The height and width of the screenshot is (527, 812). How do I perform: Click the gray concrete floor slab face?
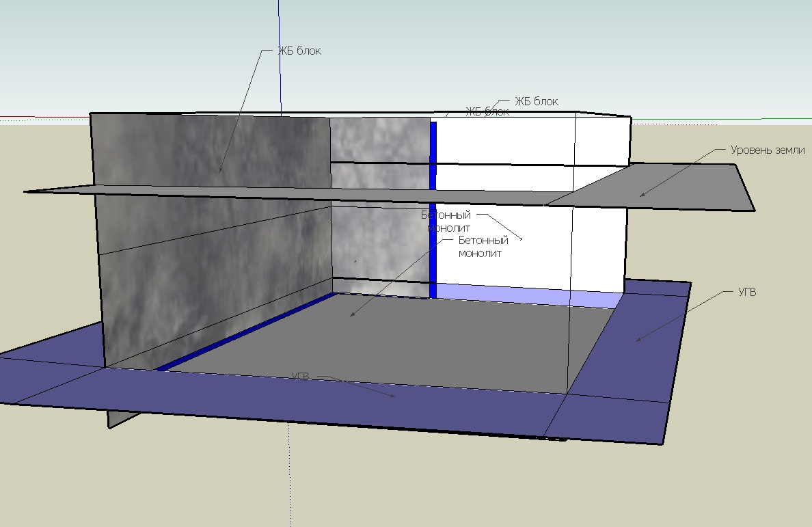[383, 342]
